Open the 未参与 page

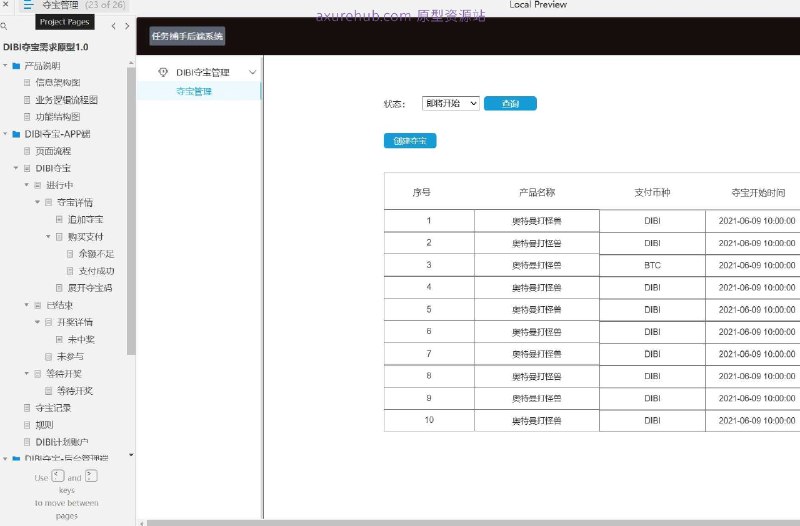click(x=70, y=357)
